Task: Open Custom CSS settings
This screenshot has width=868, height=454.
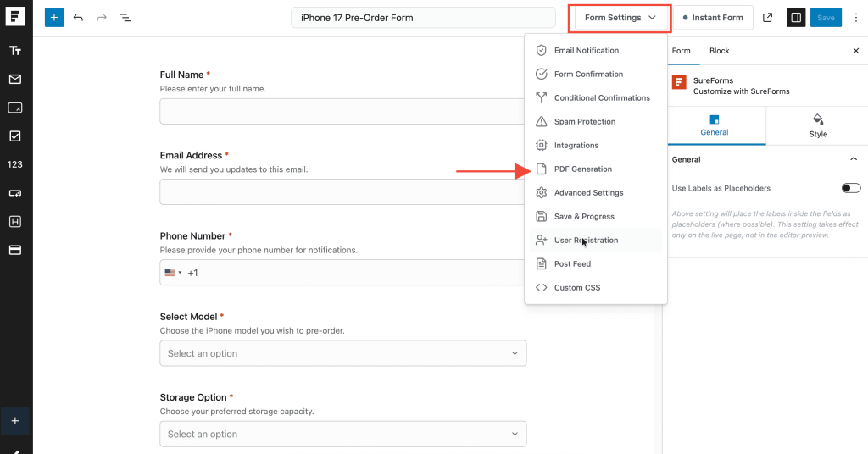Action: (596, 287)
